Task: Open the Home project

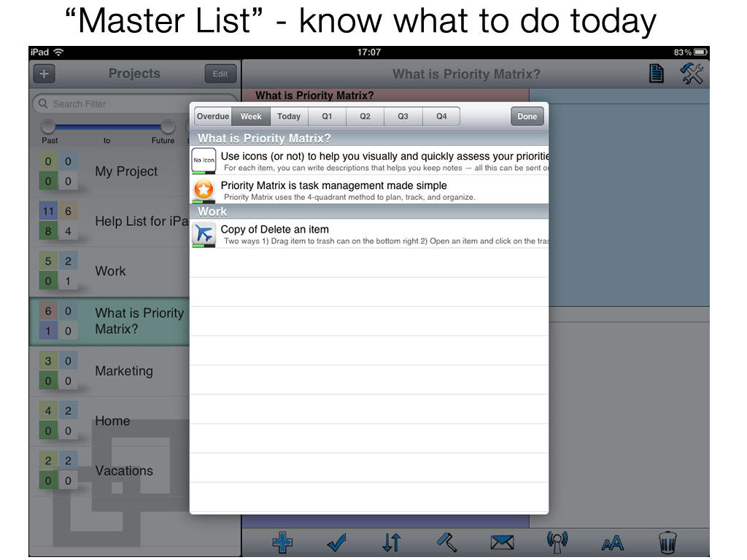Action: pos(109,421)
